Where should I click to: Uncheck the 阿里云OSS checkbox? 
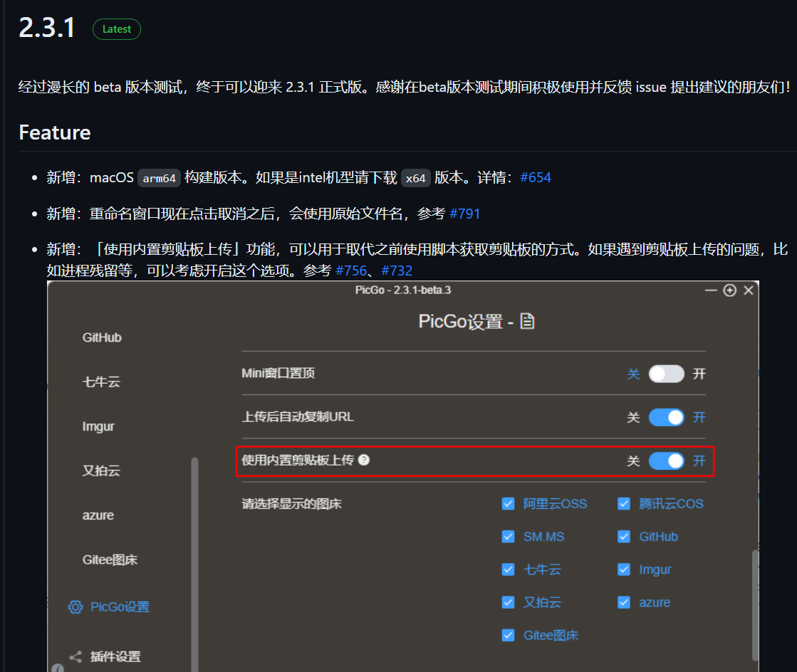(x=508, y=503)
